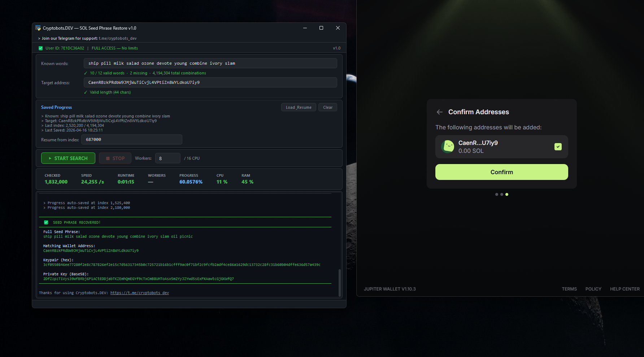Select the second pagination dot
This screenshot has width=644, height=357.
click(x=502, y=194)
